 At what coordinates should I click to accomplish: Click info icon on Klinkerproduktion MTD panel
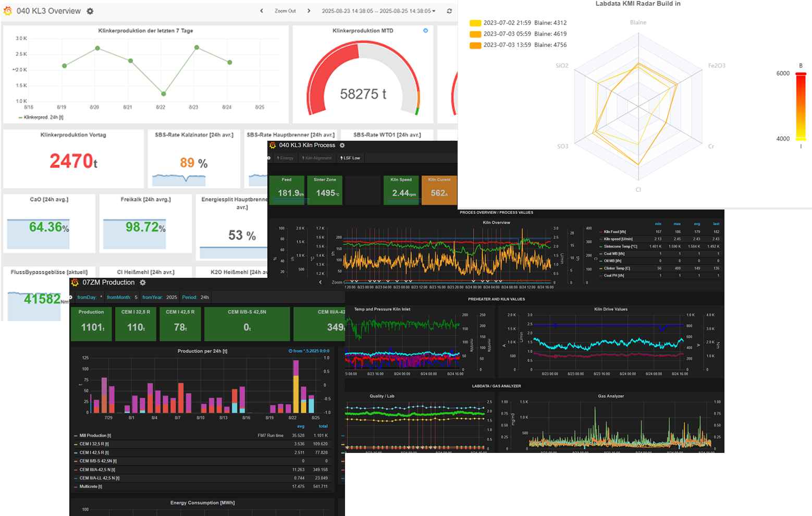(x=425, y=31)
